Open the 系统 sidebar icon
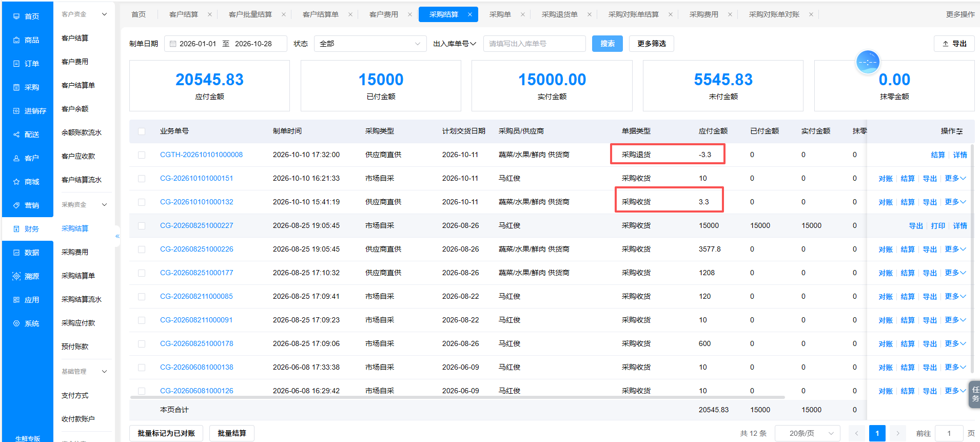Screen dimensions: 980x442 click(16, 323)
